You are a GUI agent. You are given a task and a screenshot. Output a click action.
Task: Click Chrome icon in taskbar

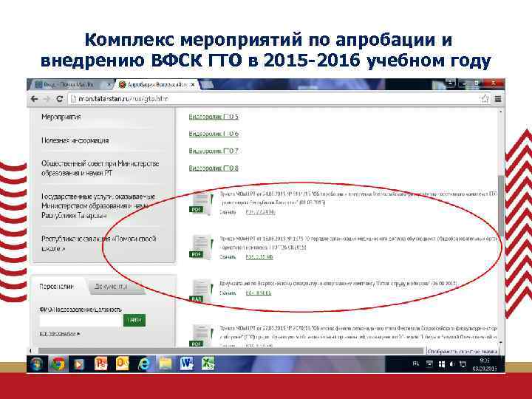[58, 364]
